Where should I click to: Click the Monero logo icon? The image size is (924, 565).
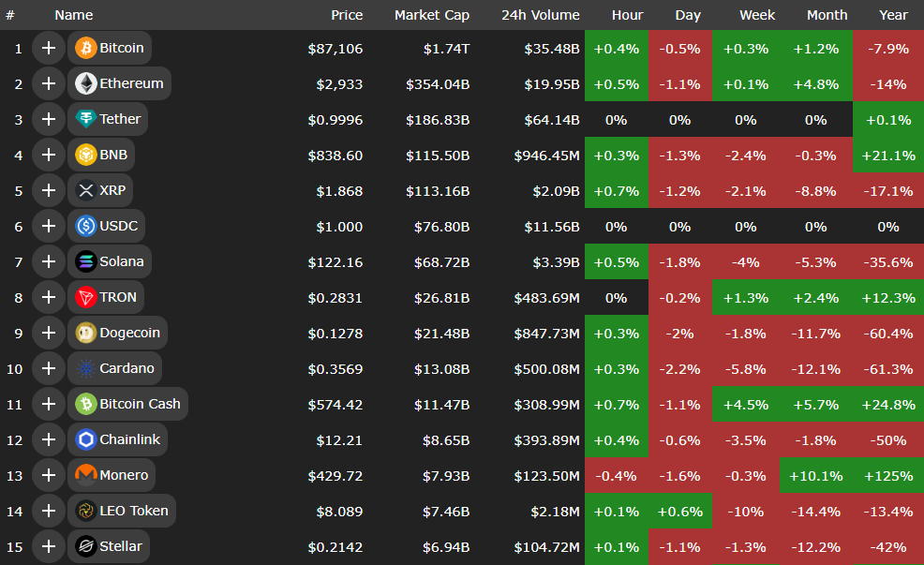[x=86, y=475]
